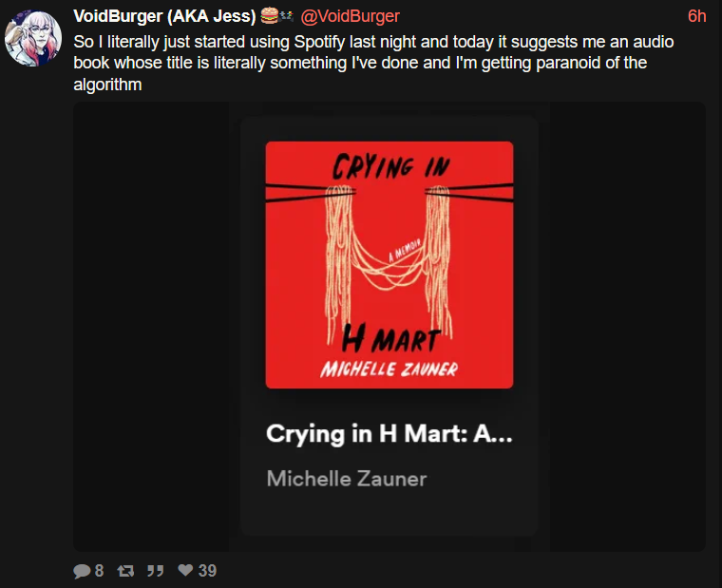Click the tweet text about Spotify's algorithm
The height and width of the screenshot is (588, 722).
click(373, 63)
